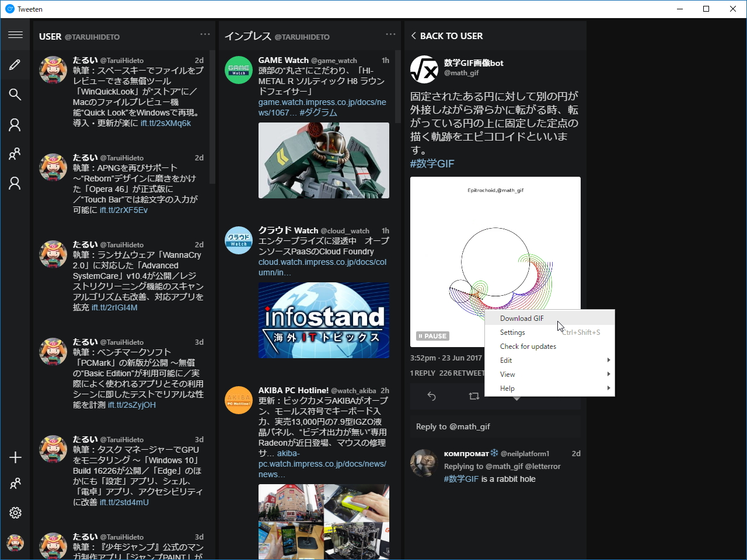Add a new column with the plus icon
This screenshot has width=747, height=560.
coord(15,457)
